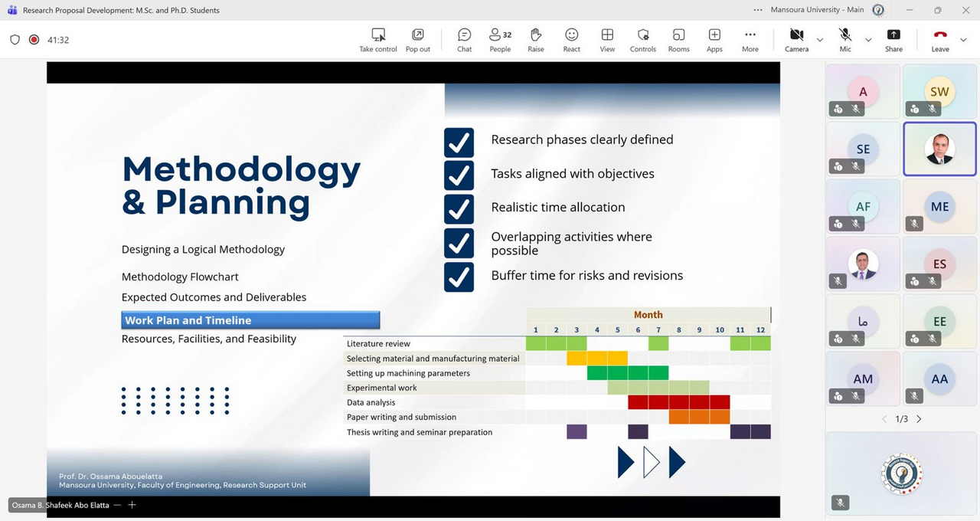Open the More actions menu

[750, 40]
